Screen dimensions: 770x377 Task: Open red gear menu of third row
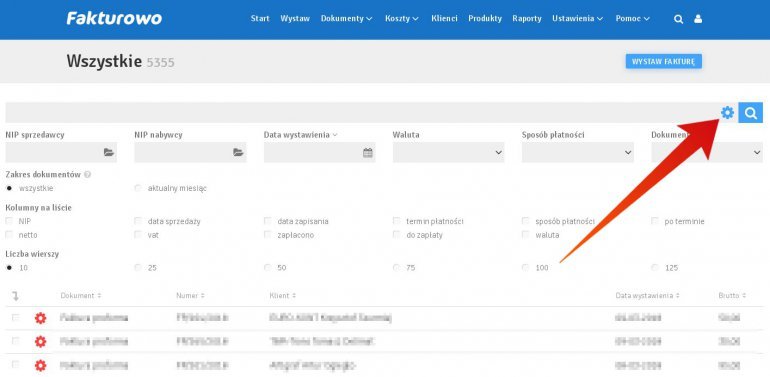[40, 365]
